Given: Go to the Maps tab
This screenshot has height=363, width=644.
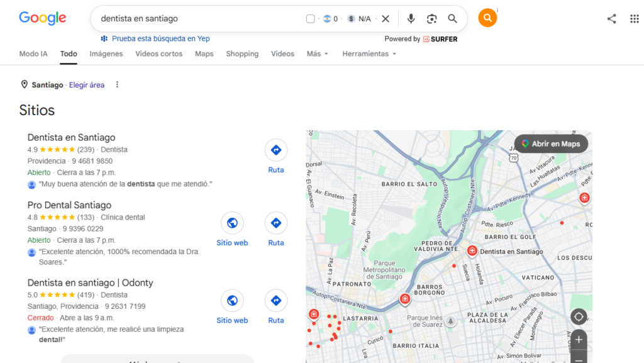Looking at the screenshot, I should [x=204, y=54].
